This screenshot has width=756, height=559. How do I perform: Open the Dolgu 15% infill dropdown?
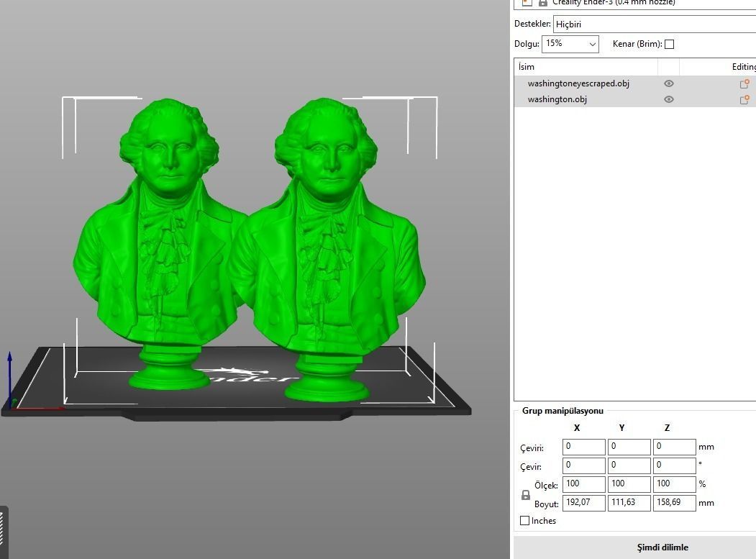click(x=570, y=44)
